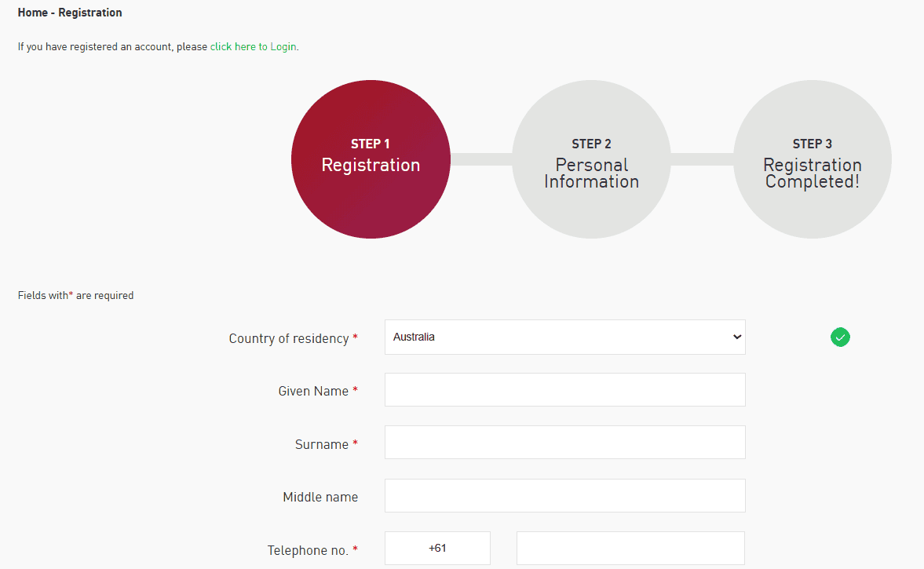The width and height of the screenshot is (924, 569).
Task: Go to the Login link
Action: (283, 47)
